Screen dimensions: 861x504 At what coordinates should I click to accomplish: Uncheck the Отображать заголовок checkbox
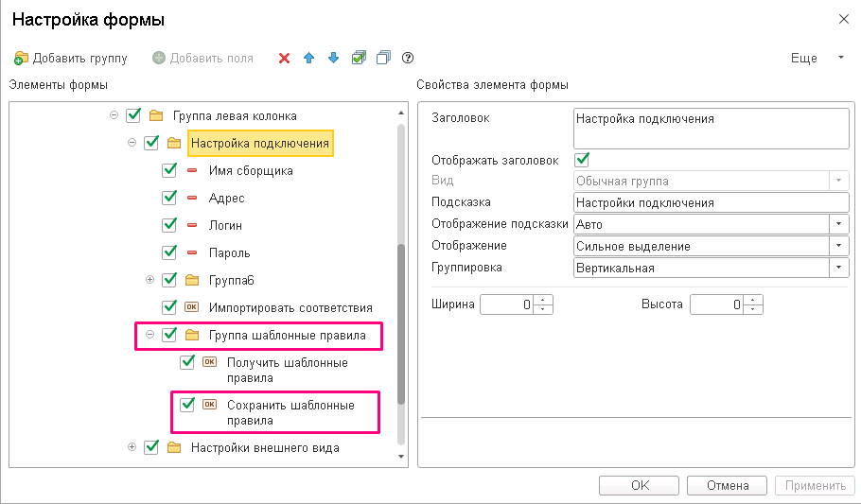point(582,160)
